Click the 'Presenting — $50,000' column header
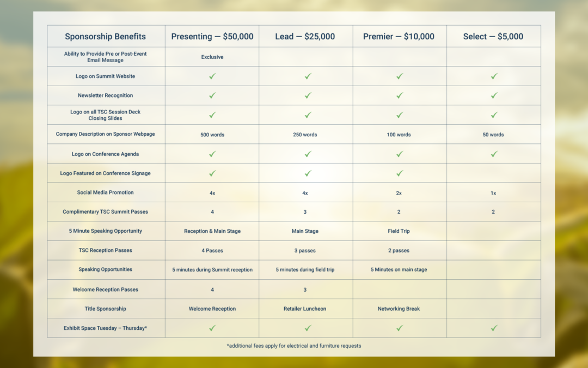This screenshot has height=368, width=588. pos(212,37)
